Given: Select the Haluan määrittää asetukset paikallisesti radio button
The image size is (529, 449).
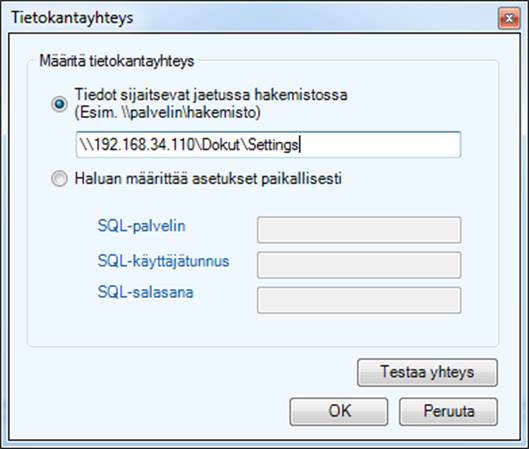Looking at the screenshot, I should point(59,178).
